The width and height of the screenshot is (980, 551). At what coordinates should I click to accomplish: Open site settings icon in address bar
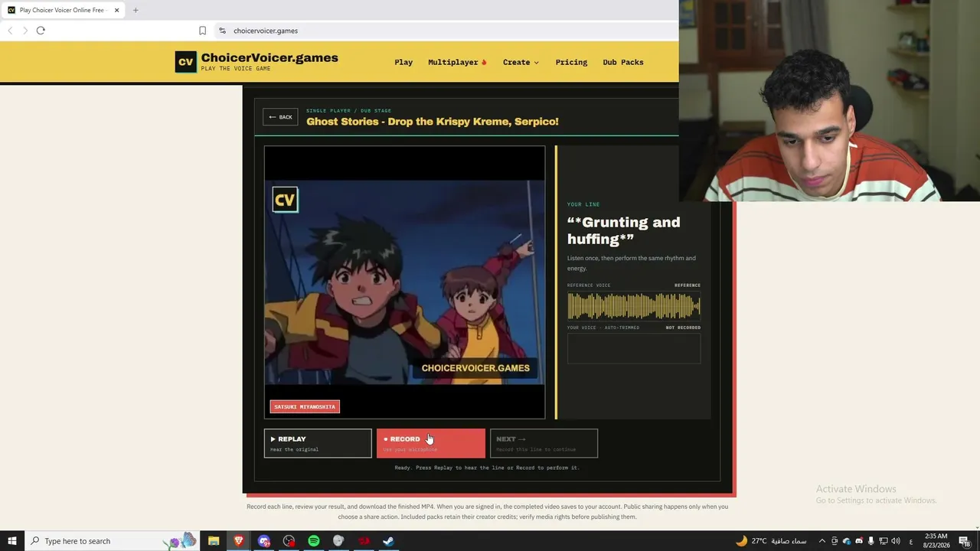222,31
